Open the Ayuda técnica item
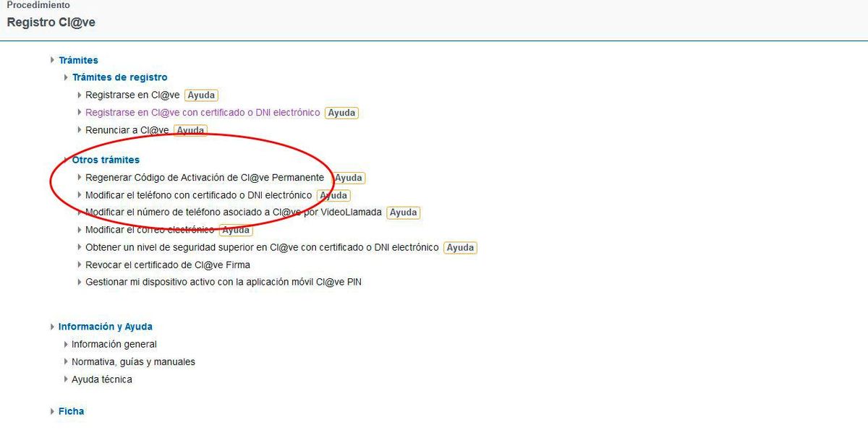The width and height of the screenshot is (868, 430). (x=101, y=379)
